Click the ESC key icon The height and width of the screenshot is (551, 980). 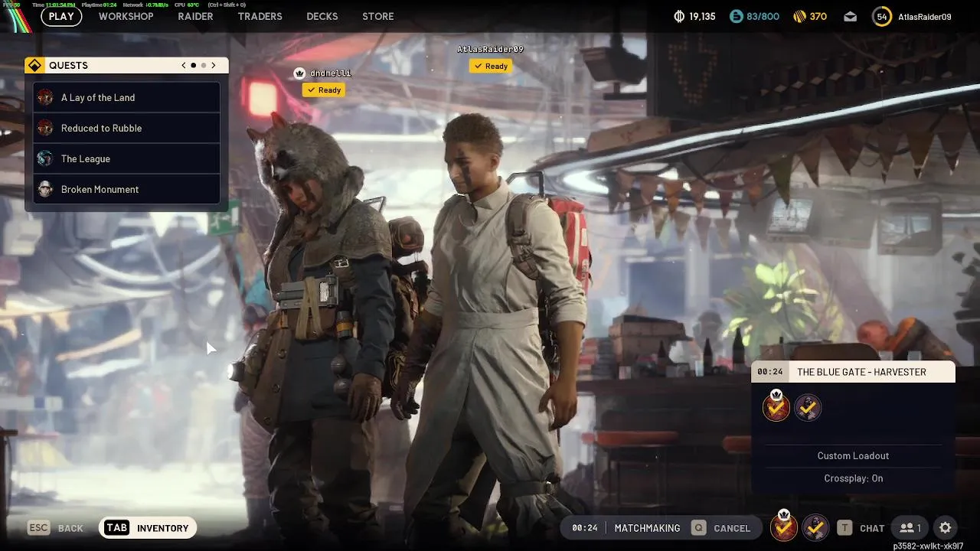[39, 528]
